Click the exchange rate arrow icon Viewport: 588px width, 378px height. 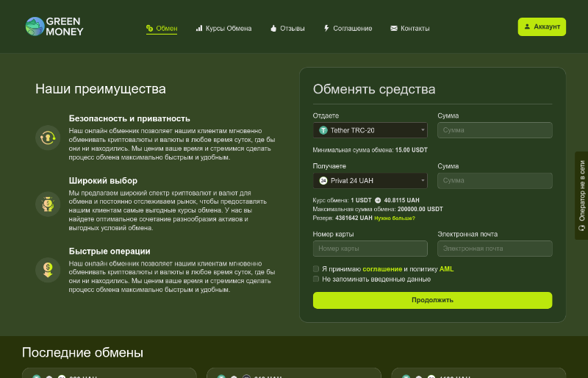click(378, 200)
